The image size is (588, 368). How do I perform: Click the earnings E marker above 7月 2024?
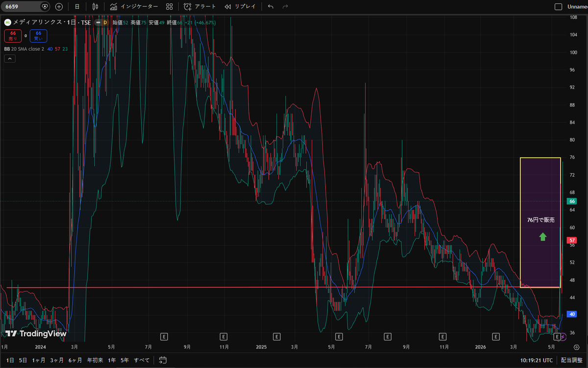(164, 337)
